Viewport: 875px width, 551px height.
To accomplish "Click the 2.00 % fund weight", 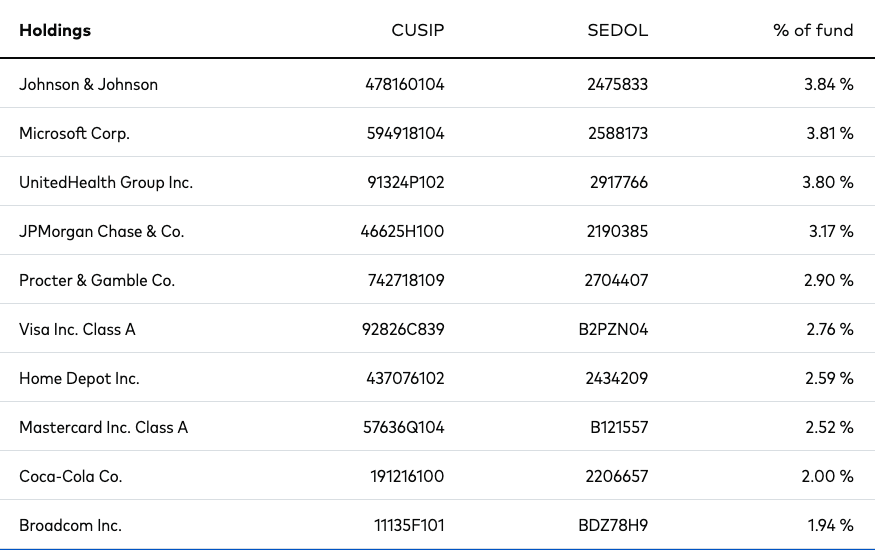I will point(827,476).
